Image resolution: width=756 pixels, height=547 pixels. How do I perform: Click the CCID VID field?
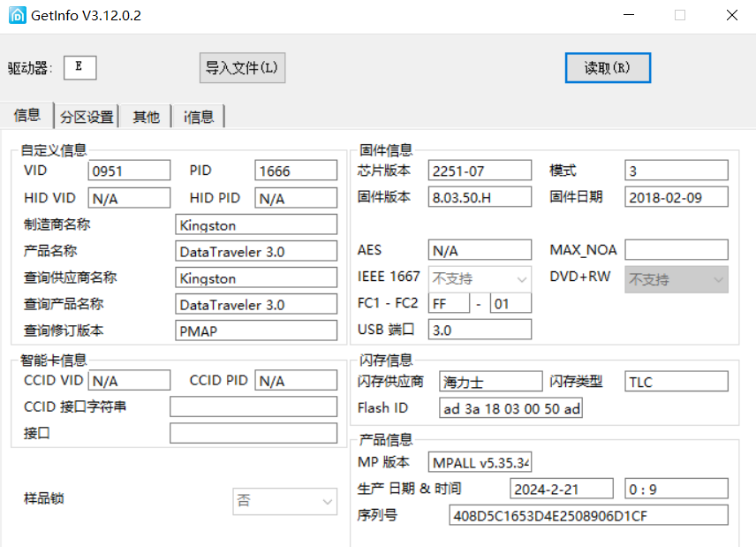tap(129, 381)
